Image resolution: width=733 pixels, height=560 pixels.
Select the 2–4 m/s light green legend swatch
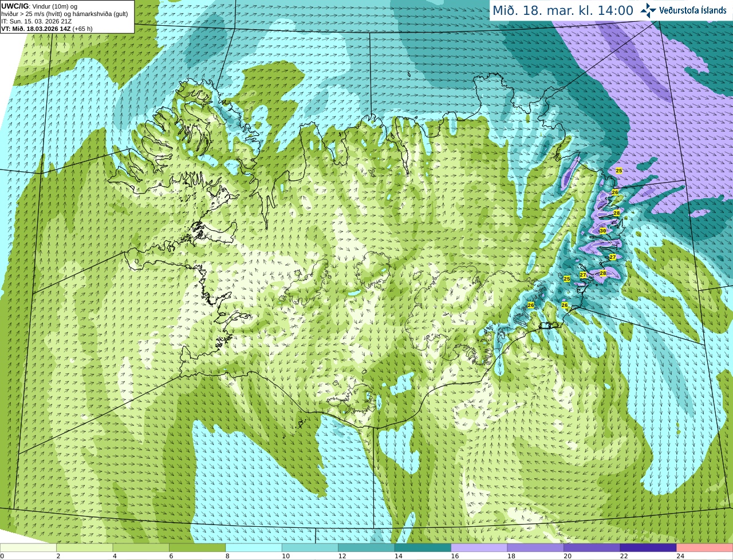tap(84, 547)
